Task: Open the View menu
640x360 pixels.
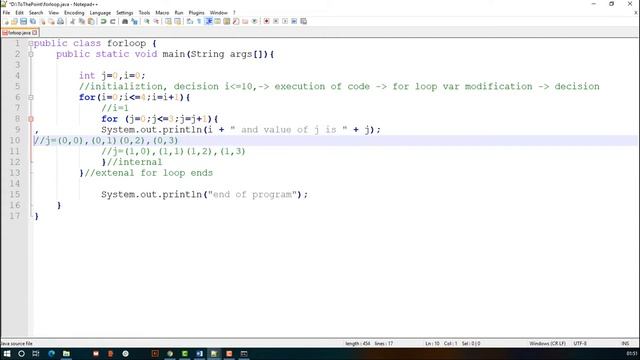Action: (53, 13)
